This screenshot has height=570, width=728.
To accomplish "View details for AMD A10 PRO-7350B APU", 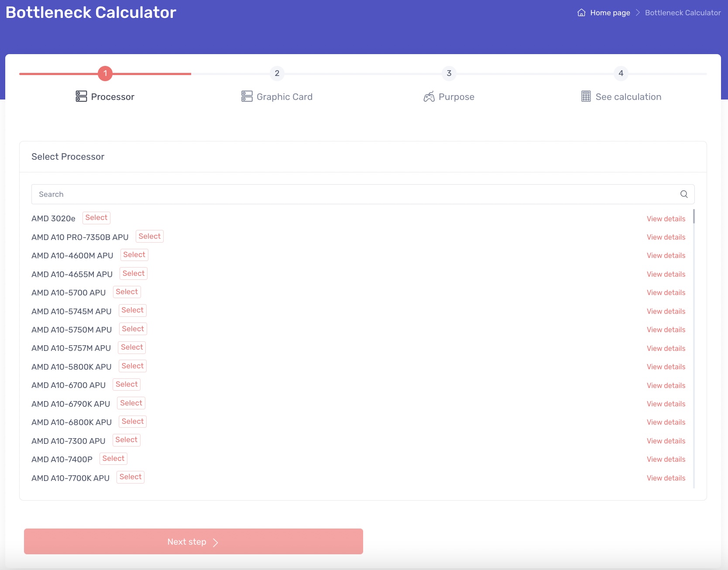I will pos(666,237).
